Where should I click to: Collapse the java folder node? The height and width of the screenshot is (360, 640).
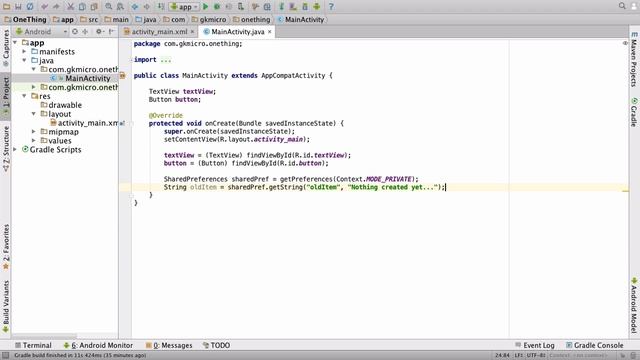(24, 60)
